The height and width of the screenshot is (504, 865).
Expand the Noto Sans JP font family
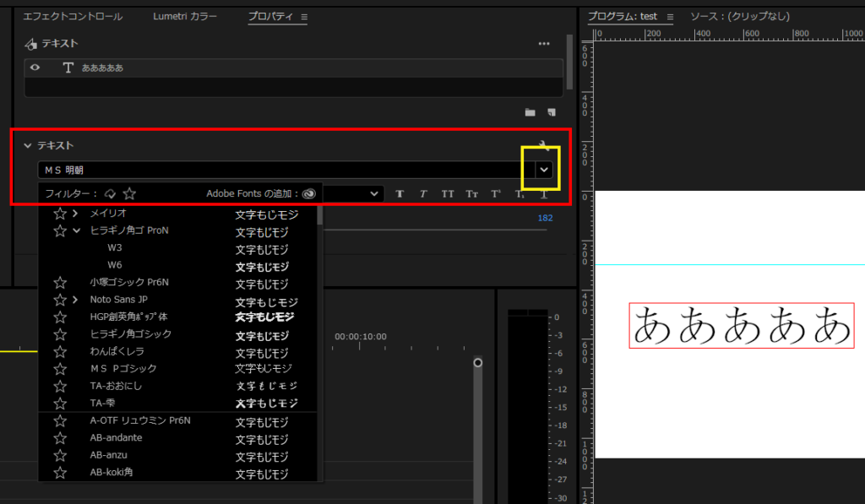click(x=76, y=300)
